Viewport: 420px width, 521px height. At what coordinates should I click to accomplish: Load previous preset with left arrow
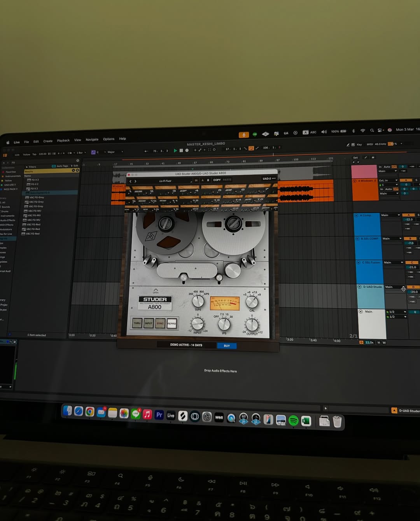point(130,181)
